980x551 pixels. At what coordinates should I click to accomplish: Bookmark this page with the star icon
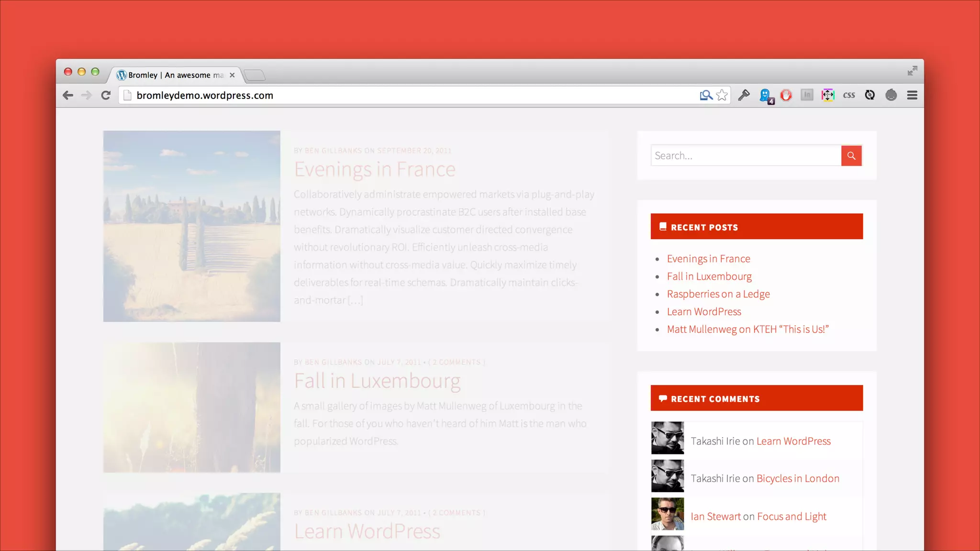coord(722,95)
